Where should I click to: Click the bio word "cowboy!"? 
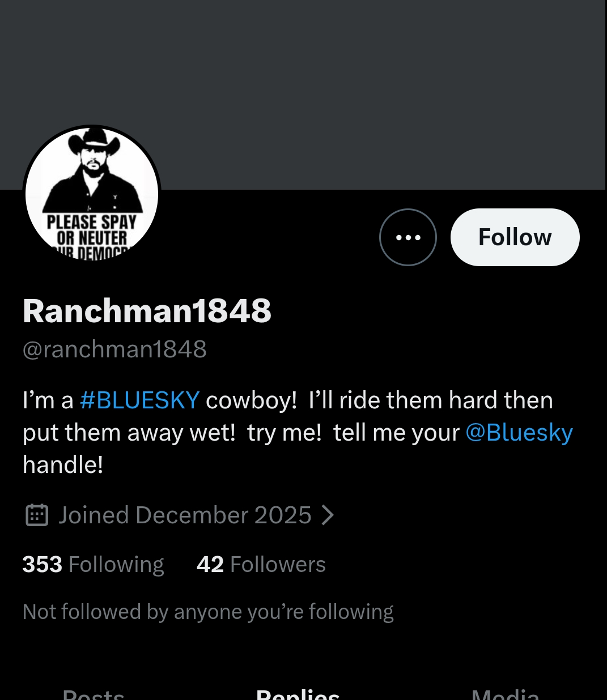point(251,400)
